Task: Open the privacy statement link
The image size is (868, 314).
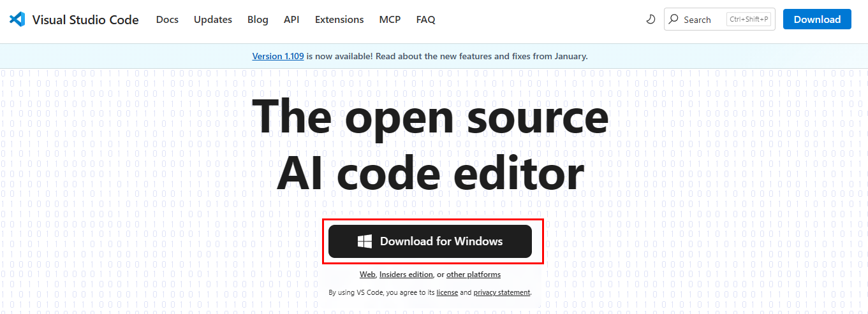Action: tap(502, 292)
